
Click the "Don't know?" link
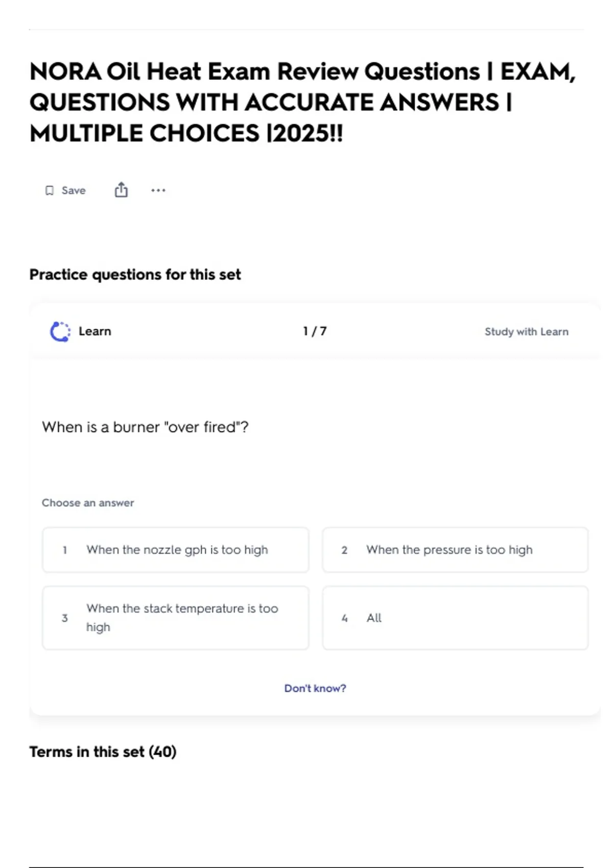(x=315, y=688)
